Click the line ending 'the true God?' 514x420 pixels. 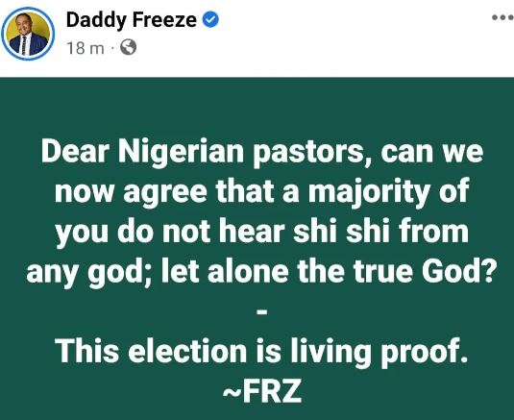click(260, 272)
